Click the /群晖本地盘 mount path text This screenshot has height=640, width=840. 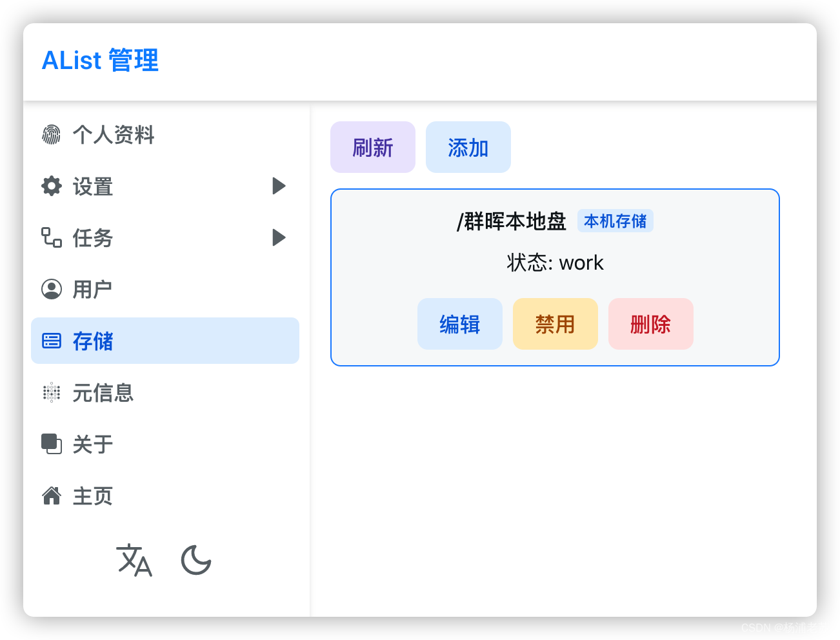(x=512, y=221)
